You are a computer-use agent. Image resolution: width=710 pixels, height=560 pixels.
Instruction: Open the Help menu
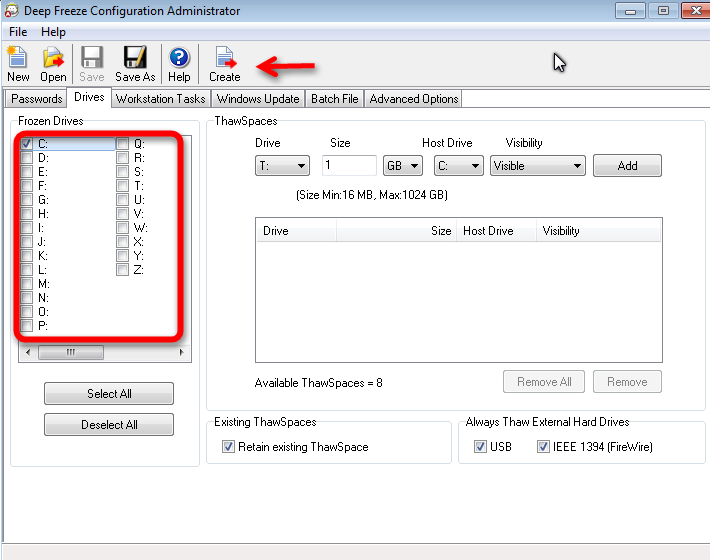pos(53,32)
